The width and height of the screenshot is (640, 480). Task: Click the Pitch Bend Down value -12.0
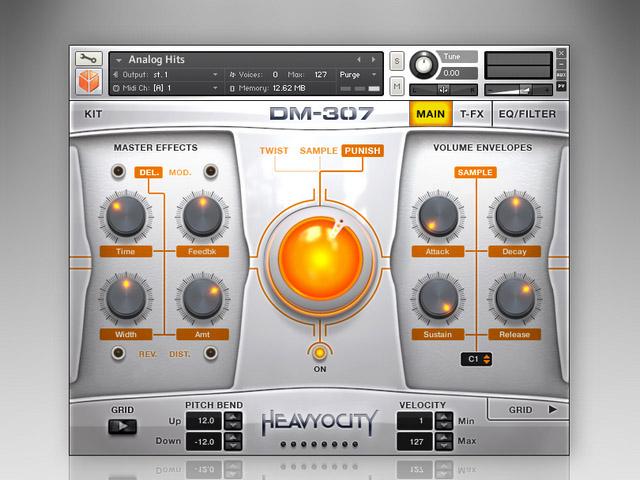click(x=204, y=442)
